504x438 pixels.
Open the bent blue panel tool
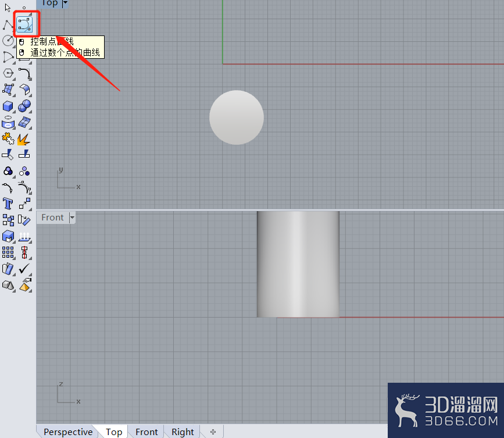tap(8, 269)
